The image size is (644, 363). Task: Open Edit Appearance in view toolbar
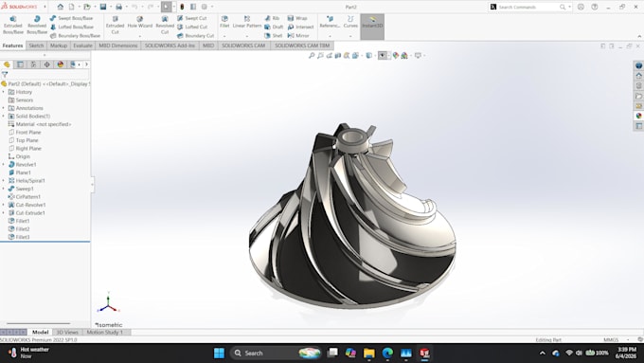tap(395, 56)
